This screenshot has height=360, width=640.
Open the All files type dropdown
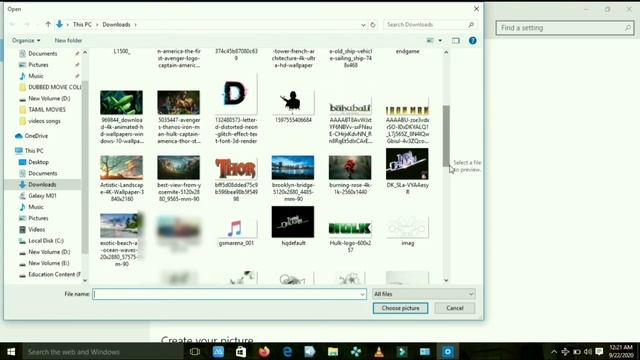click(424, 294)
